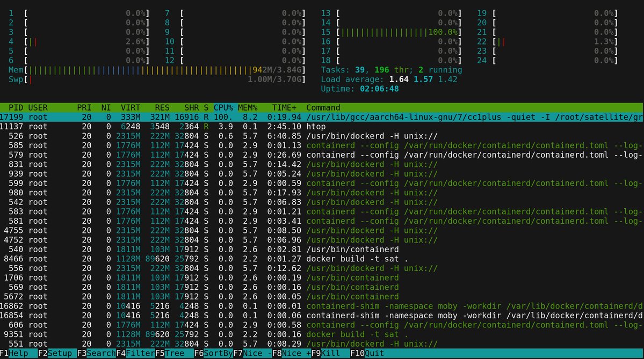This screenshot has height=359, width=644.
Task: Open the F6 SortBy menu
Action: [x=214, y=353]
